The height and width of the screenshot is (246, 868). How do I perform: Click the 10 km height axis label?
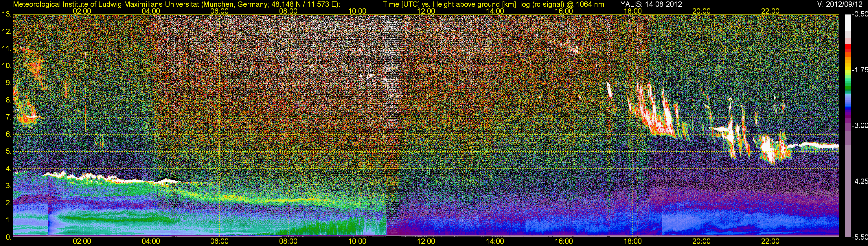click(x=6, y=66)
